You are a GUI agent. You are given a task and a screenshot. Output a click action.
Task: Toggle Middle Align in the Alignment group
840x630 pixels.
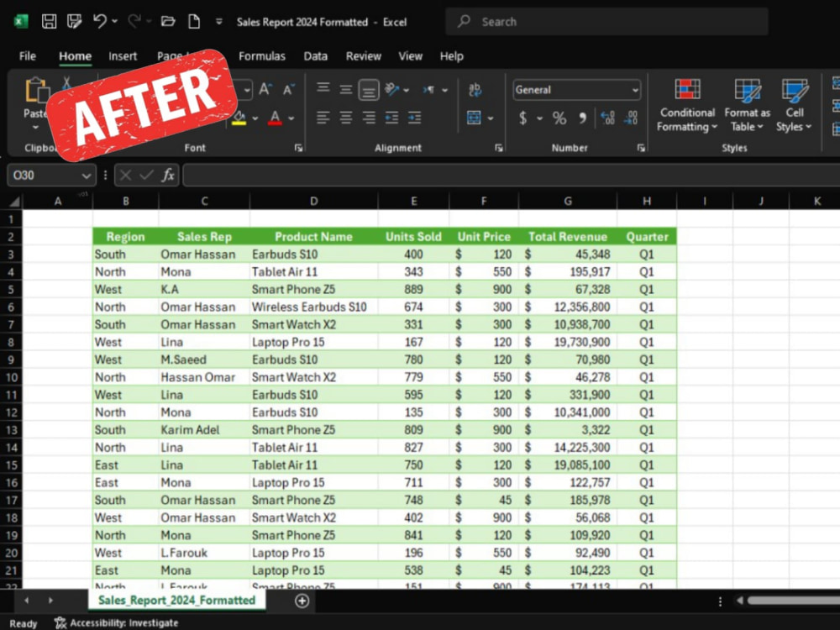click(345, 89)
